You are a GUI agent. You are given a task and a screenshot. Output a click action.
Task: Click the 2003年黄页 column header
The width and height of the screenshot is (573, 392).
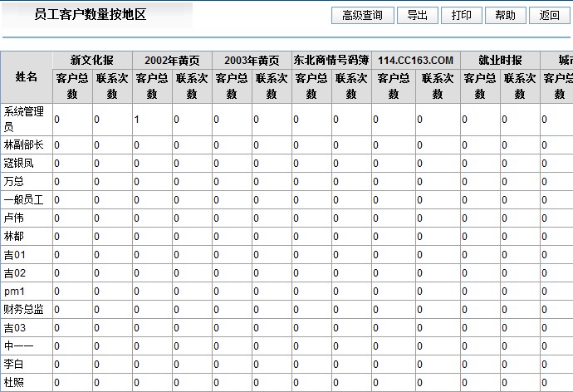252,61
